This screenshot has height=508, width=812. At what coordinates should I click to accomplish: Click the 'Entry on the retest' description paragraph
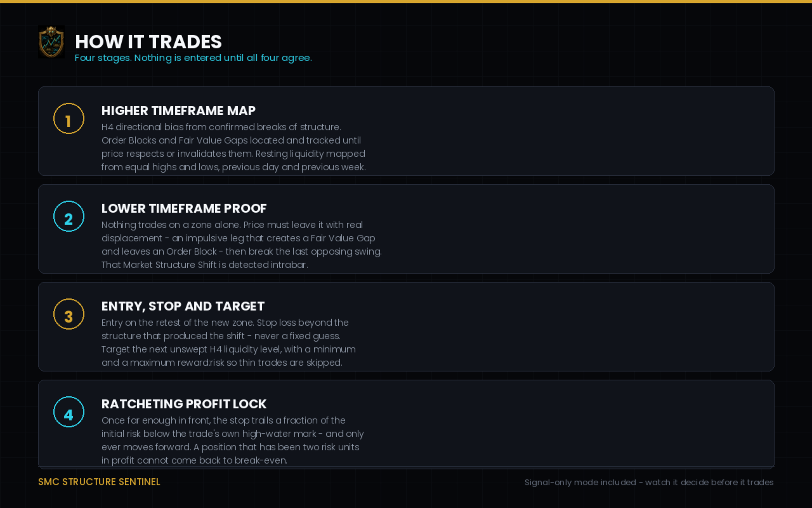[228, 342]
